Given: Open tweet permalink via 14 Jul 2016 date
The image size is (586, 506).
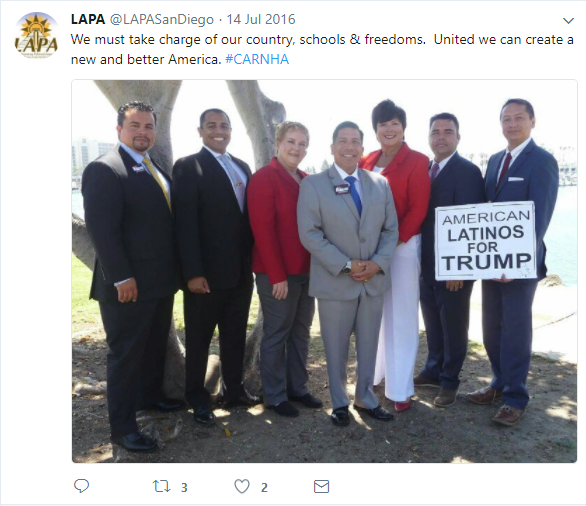Looking at the screenshot, I should [x=261, y=19].
